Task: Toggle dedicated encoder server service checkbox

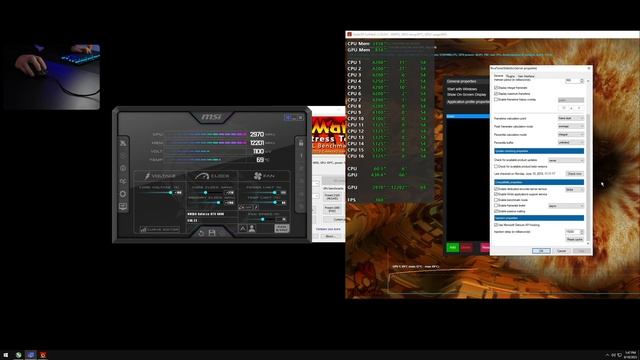Action: tap(496, 189)
